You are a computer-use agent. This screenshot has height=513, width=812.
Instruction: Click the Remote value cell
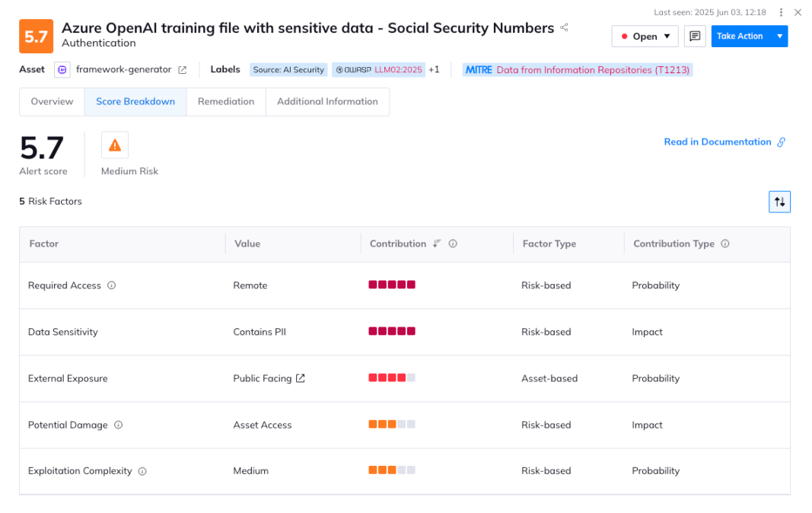[x=250, y=285]
